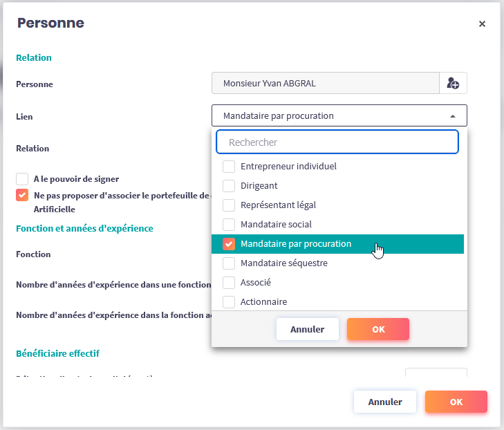
Task: Cancel the dropdown selection with Annuler
Action: pos(307,330)
